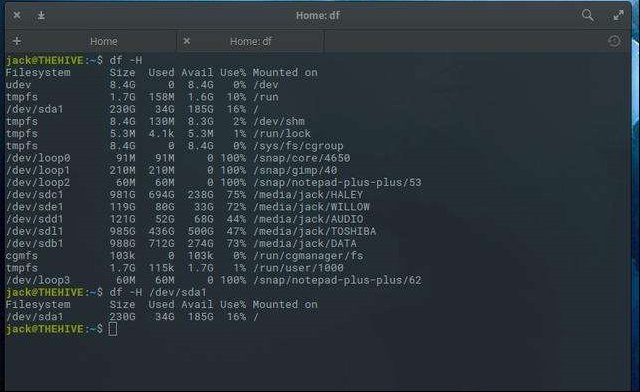
Task: Click the 'df -H /dev/sda1' command
Action: click(x=158, y=292)
